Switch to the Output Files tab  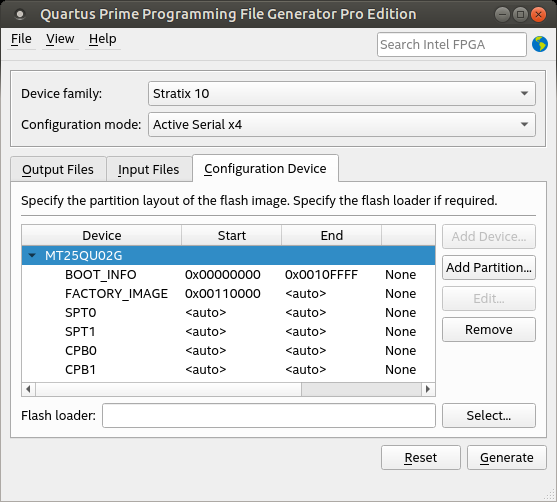coord(58,169)
